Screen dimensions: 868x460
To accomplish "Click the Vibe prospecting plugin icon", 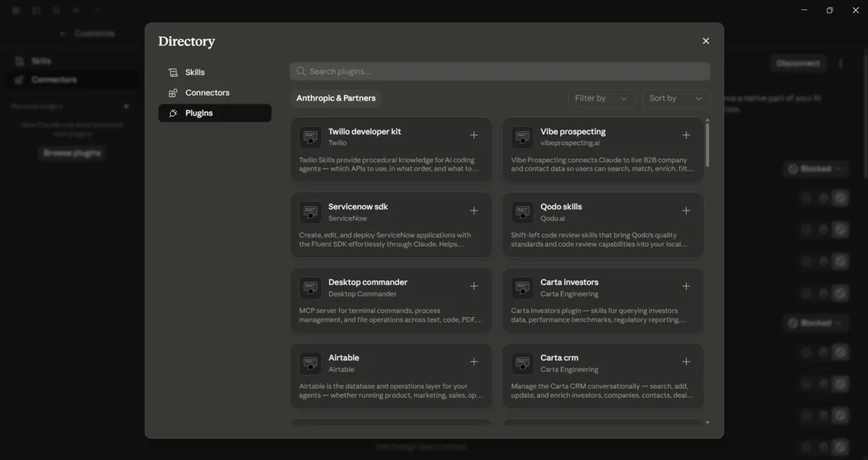I will 522,137.
